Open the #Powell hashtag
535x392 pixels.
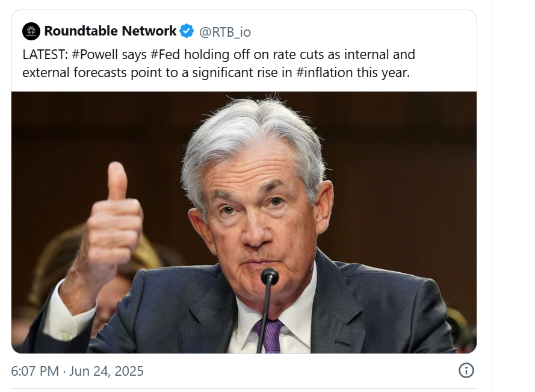tap(94, 55)
